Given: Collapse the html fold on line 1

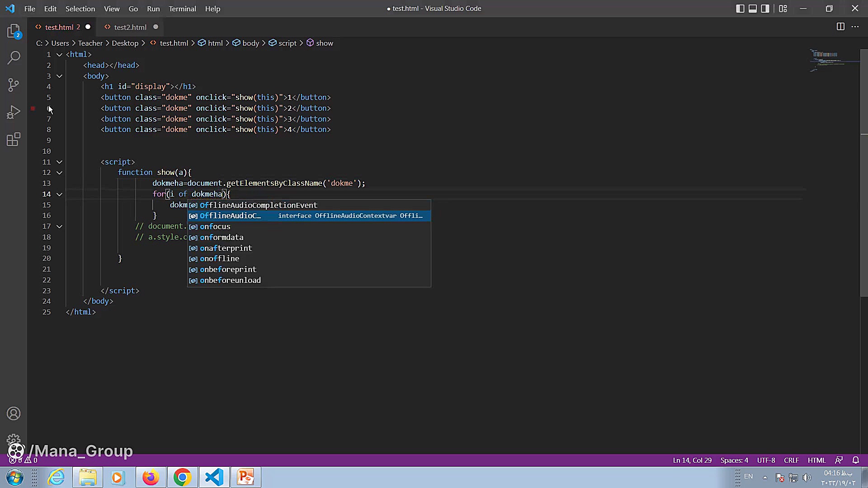Looking at the screenshot, I should pos(59,54).
